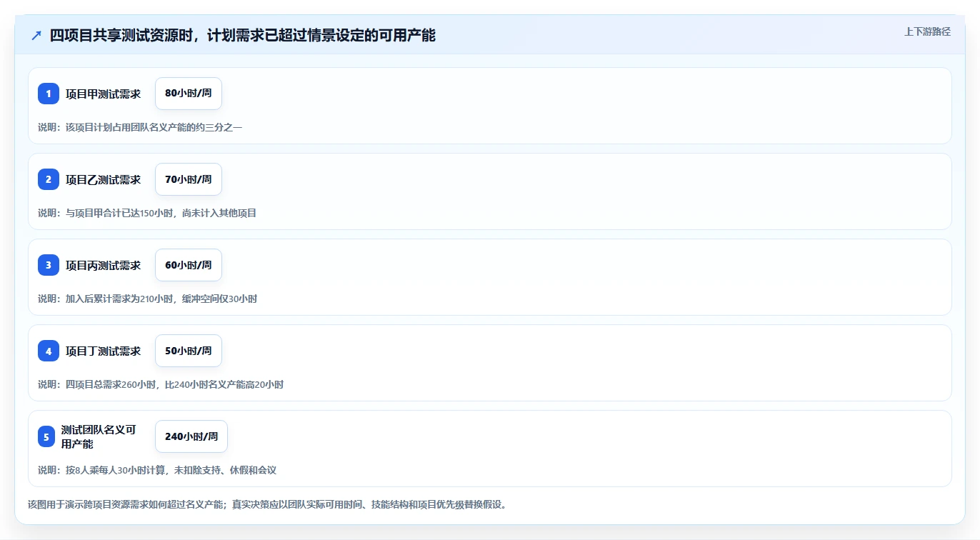This screenshot has height=540, width=980.
Task: Click the 项目甲测试需求 label
Action: coord(104,94)
